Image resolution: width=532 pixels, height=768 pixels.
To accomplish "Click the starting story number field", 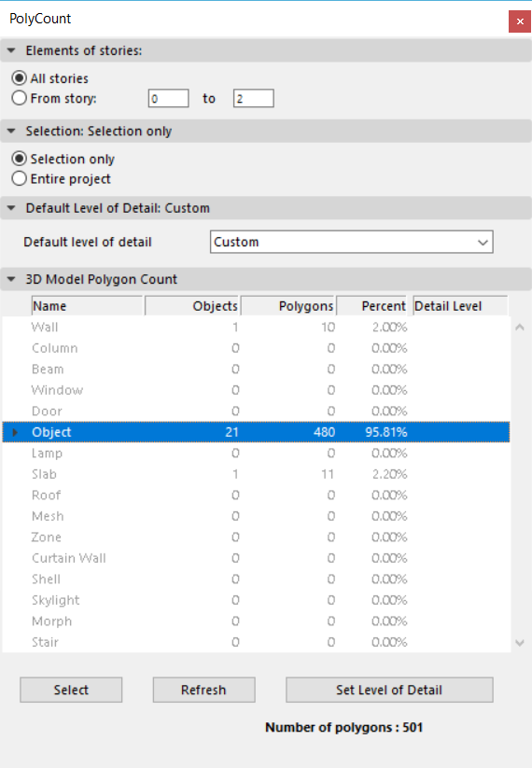I will click(x=169, y=98).
